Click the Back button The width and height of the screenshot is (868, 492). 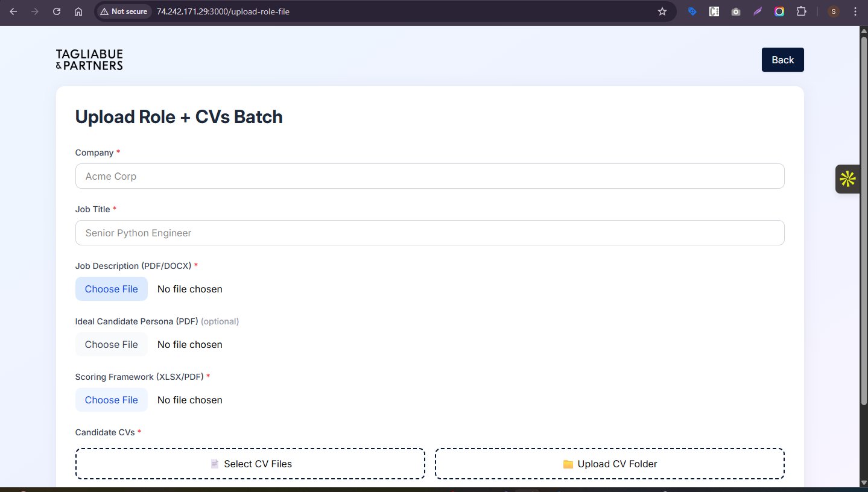pyautogui.click(x=783, y=60)
